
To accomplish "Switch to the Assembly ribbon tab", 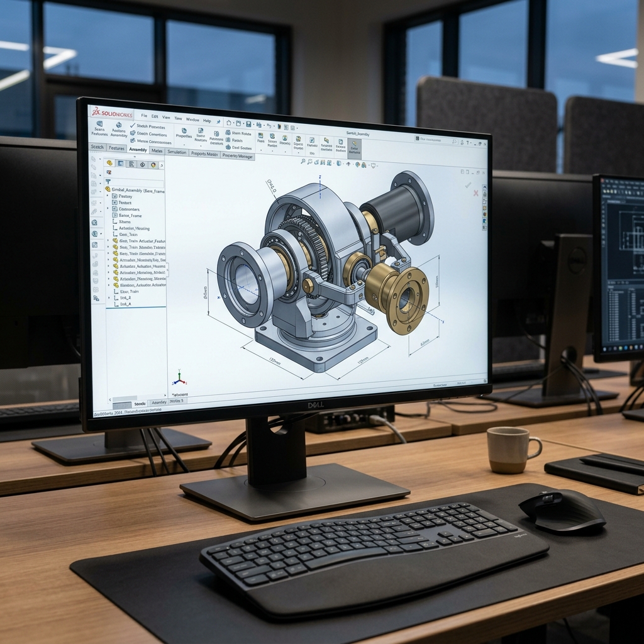I will tap(138, 150).
